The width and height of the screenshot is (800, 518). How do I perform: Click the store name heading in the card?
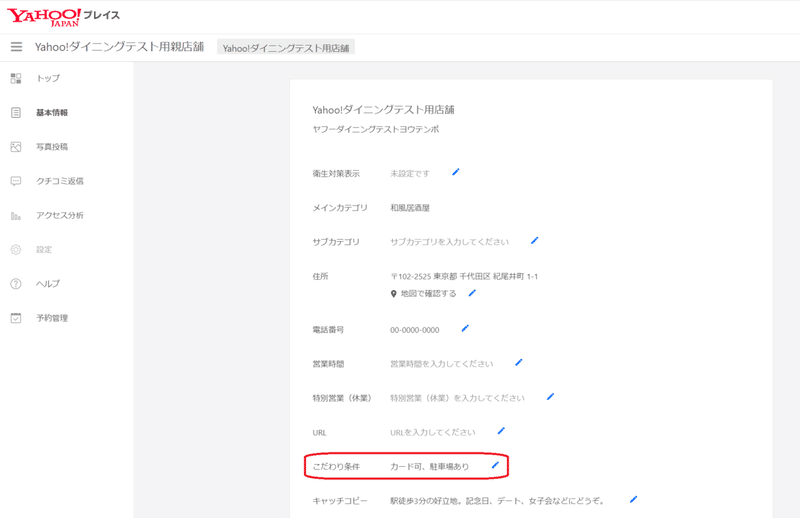(x=383, y=110)
